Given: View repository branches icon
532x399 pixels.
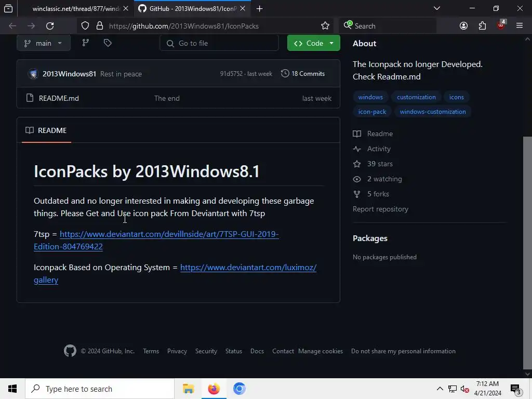Looking at the screenshot, I should (x=86, y=43).
